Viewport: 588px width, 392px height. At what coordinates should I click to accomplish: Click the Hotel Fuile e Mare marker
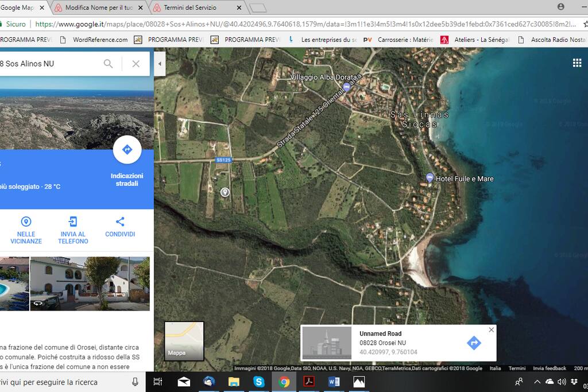[x=430, y=178]
